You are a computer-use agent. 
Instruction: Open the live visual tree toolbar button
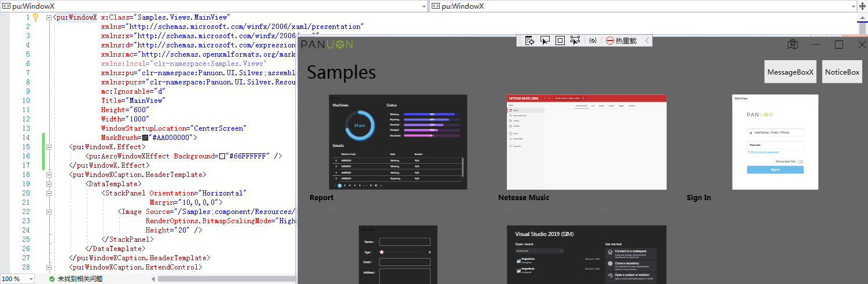529,40
